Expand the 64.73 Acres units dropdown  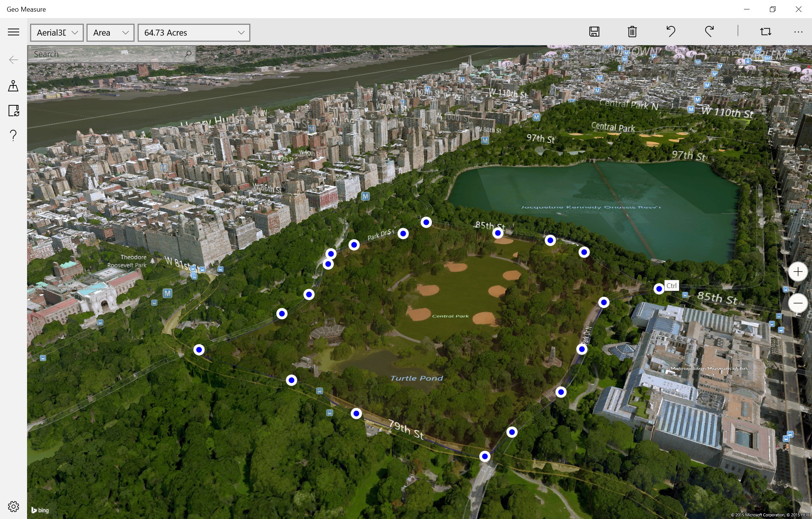coord(194,33)
